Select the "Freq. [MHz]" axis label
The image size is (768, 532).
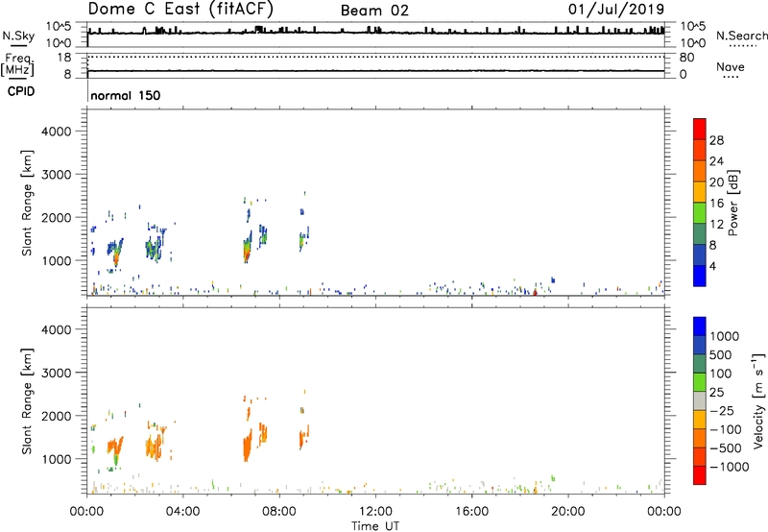(x=17, y=64)
